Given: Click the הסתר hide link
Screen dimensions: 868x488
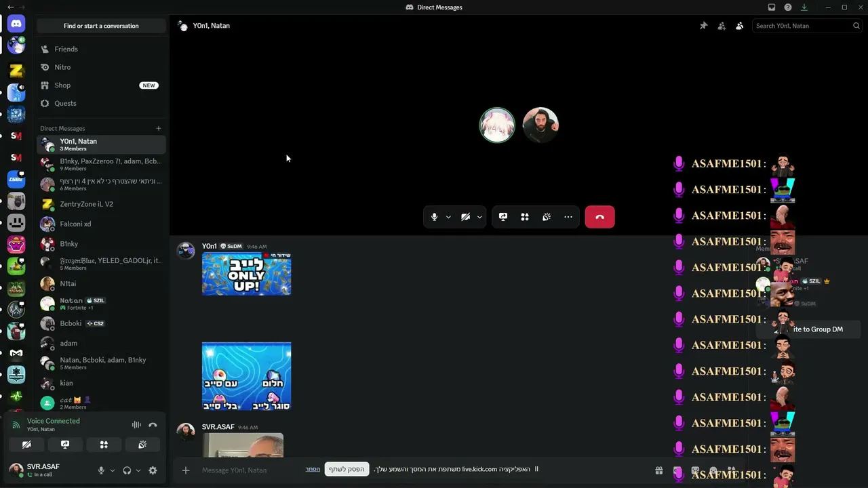Looking at the screenshot, I should click(313, 469).
